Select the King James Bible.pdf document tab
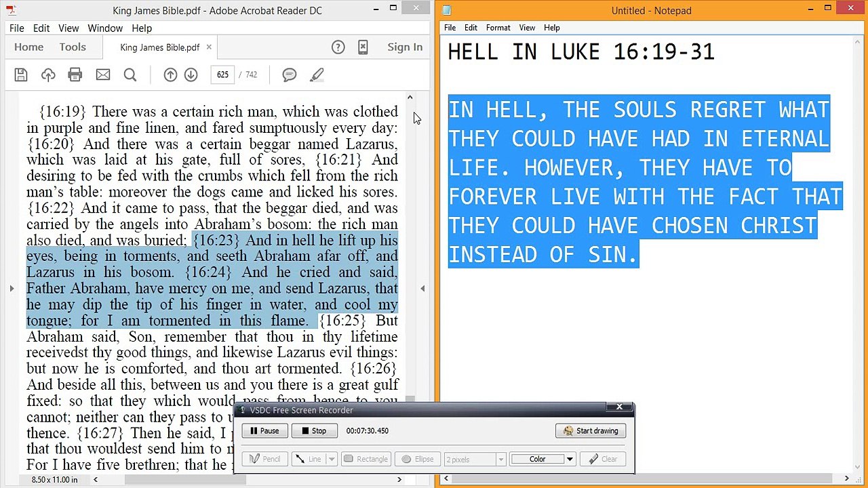 pos(159,47)
